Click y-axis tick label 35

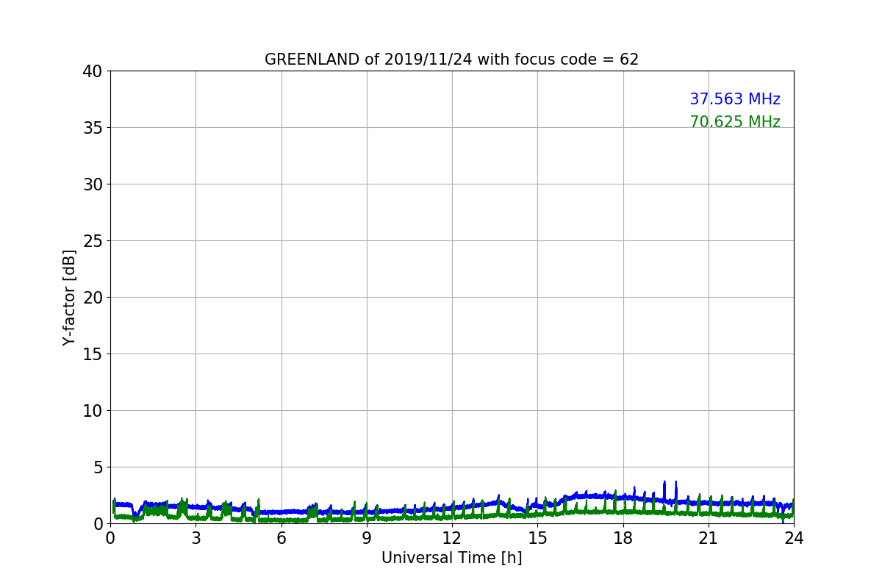pos(92,128)
